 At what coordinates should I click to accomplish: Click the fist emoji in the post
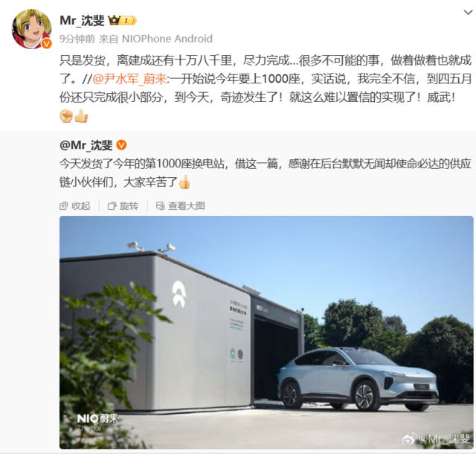pos(66,116)
